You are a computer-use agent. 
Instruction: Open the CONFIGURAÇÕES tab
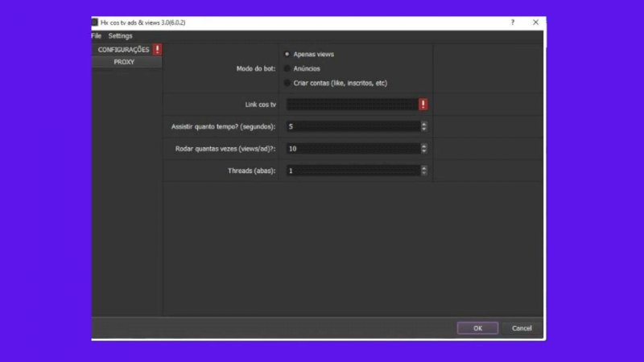[x=123, y=50]
